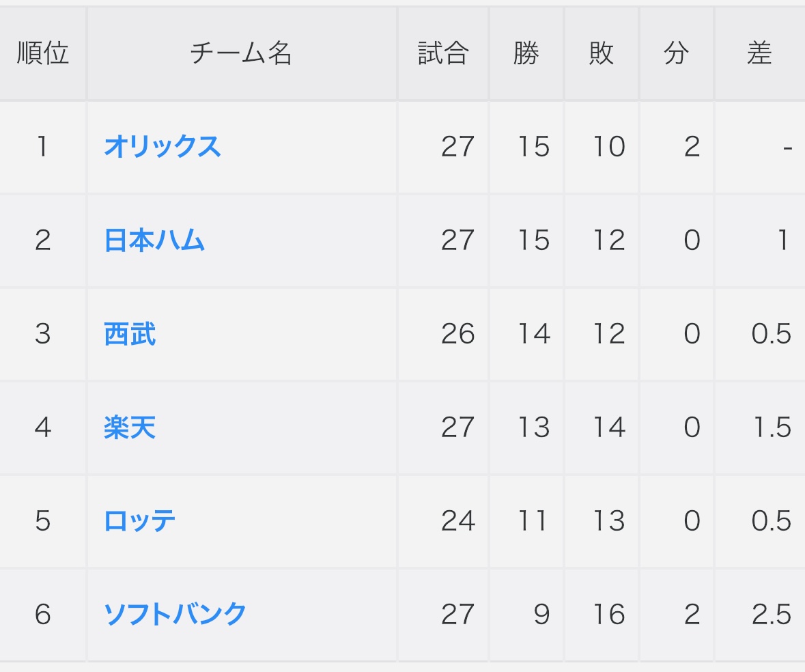Click the 差 column header
Screen dimensions: 805x672
[760, 53]
